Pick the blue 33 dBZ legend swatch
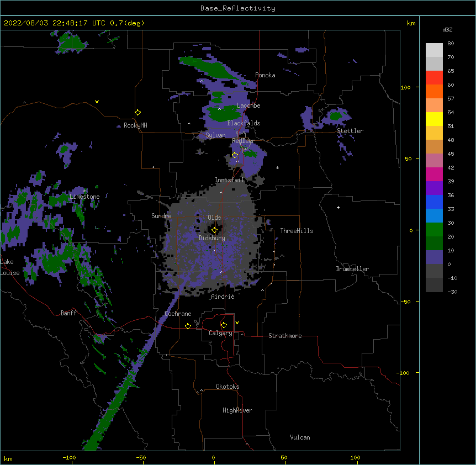 pos(434,202)
